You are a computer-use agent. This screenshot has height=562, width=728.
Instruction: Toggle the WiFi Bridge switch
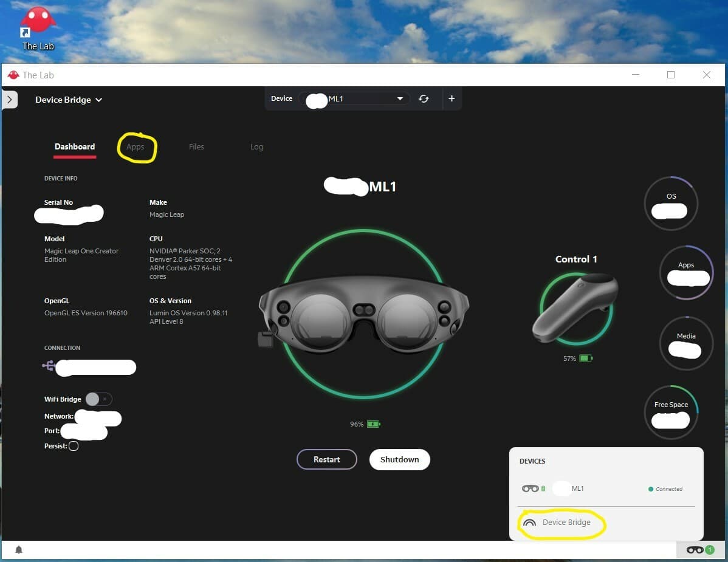(98, 399)
